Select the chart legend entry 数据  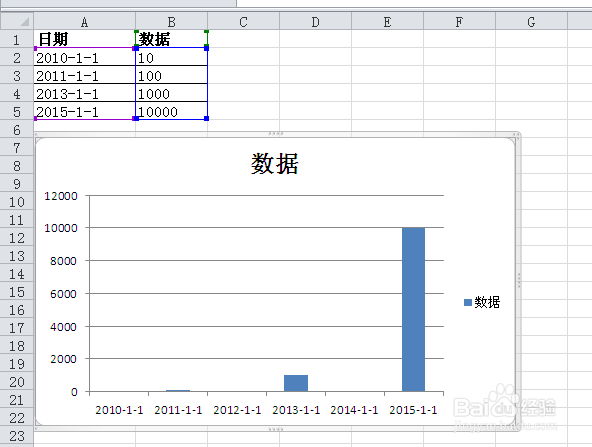click(487, 302)
